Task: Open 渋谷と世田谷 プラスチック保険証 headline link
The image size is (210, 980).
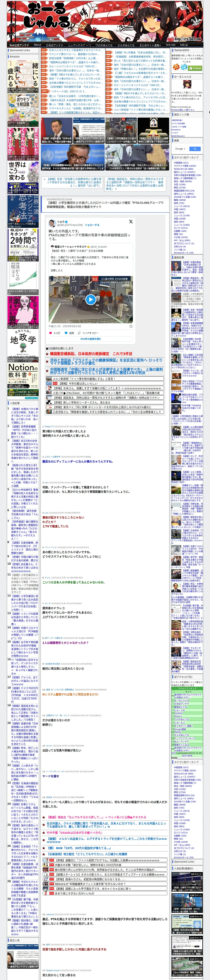Action: 106,361
